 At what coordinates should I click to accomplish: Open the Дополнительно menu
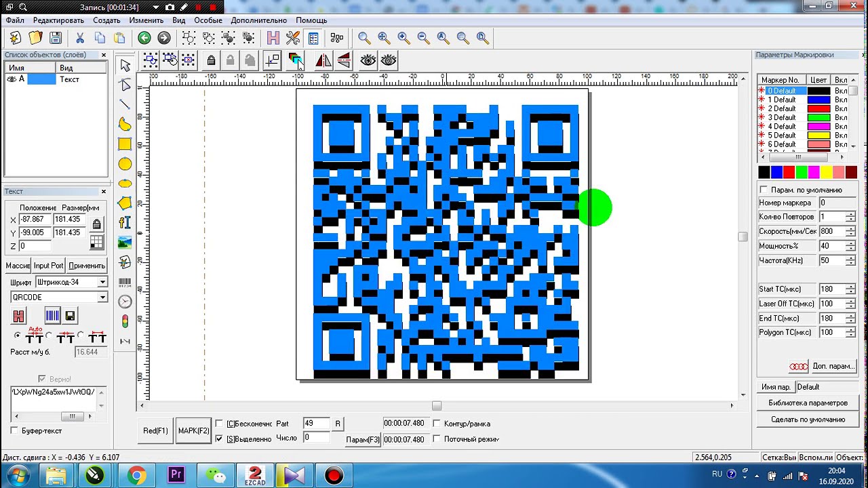[258, 20]
